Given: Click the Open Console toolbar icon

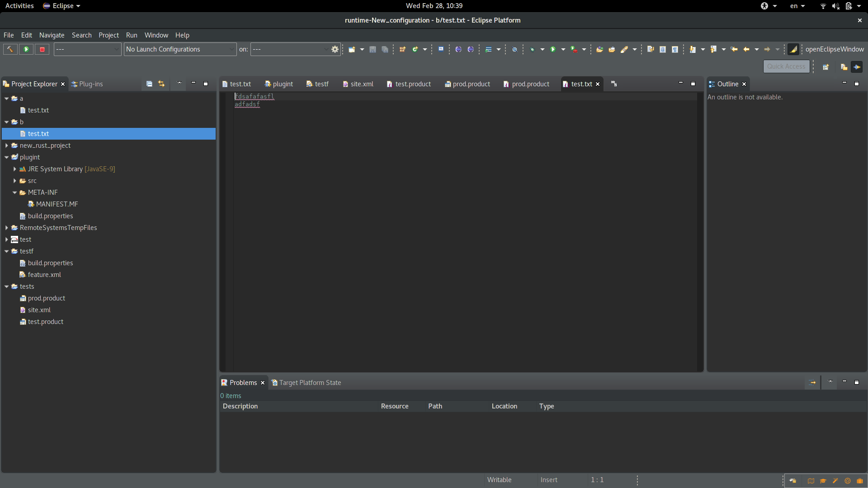Looking at the screenshot, I should 441,49.
